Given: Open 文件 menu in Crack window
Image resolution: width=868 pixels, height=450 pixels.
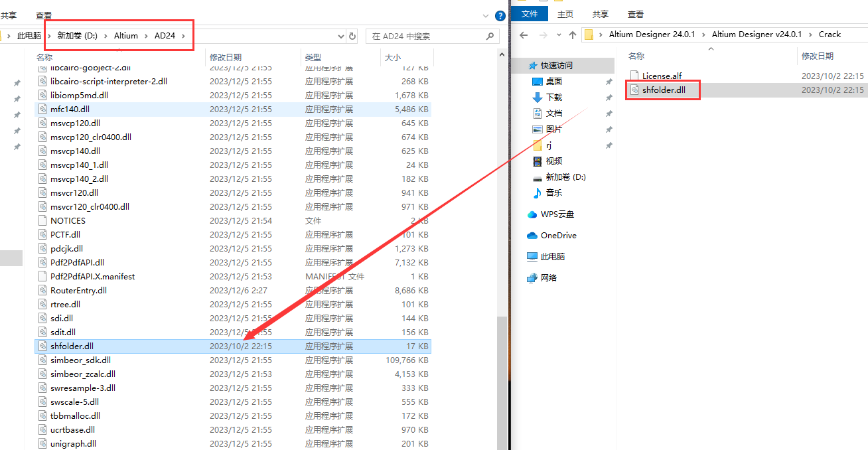Looking at the screenshot, I should tap(530, 14).
